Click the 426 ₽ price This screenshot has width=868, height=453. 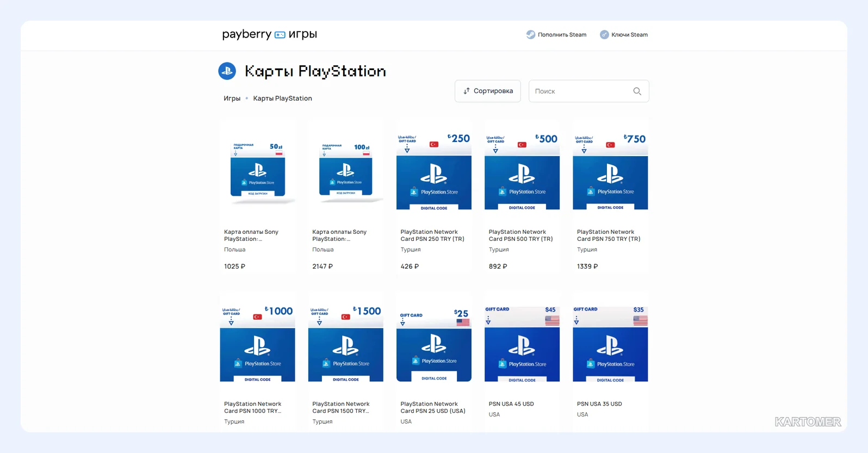point(410,266)
